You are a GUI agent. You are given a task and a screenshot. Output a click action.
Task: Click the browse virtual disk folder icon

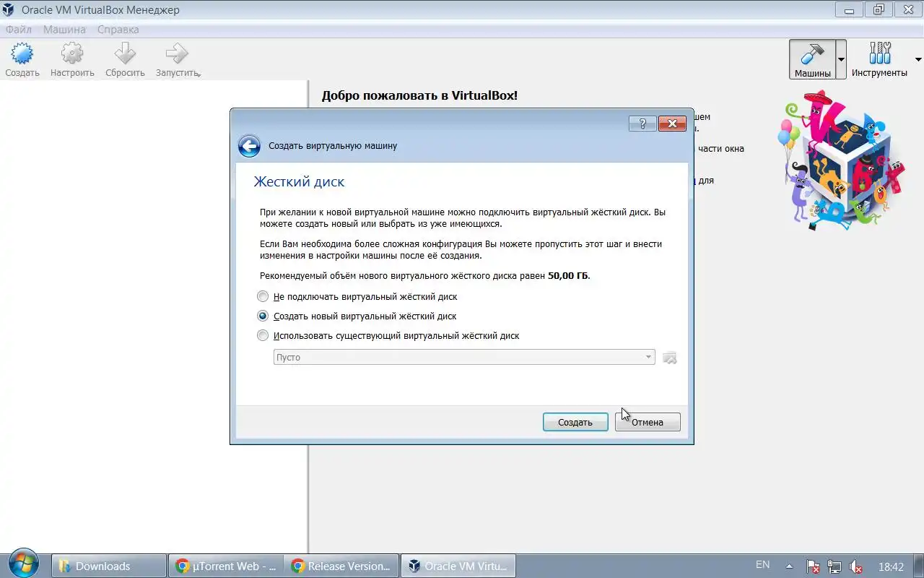pos(670,358)
